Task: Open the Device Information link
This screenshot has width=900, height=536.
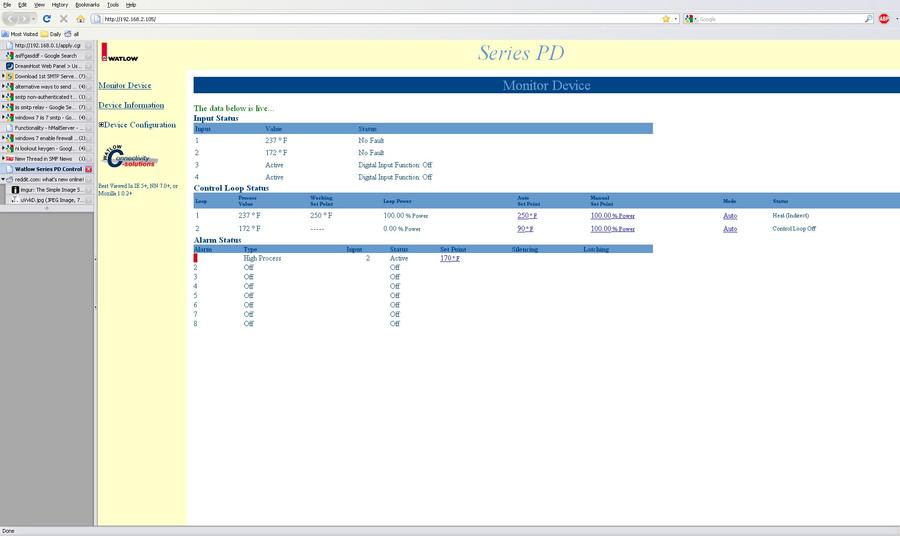Action: tap(131, 105)
